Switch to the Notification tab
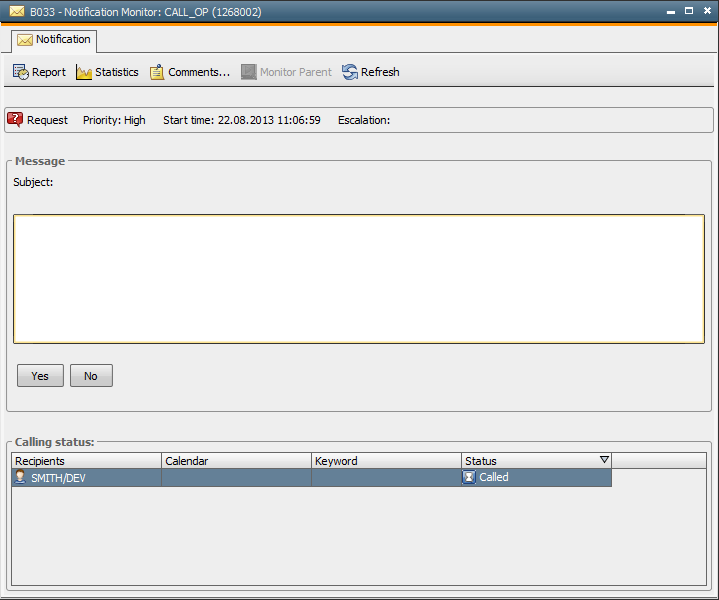 coord(54,40)
